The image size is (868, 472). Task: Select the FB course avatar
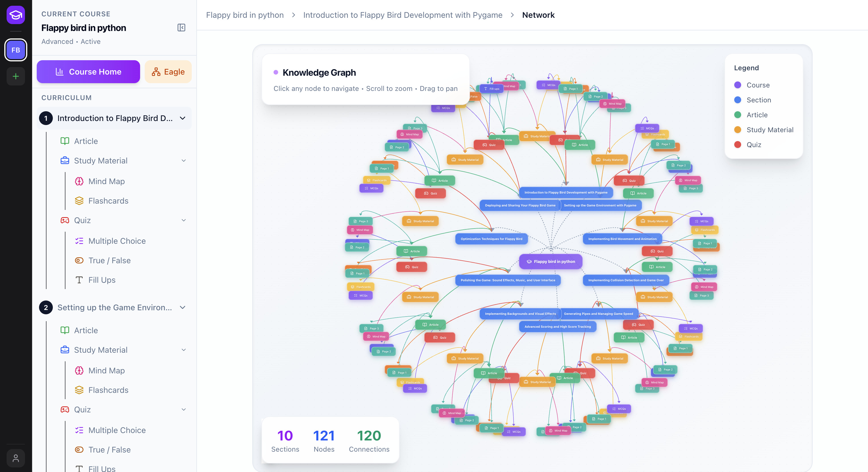(15, 50)
